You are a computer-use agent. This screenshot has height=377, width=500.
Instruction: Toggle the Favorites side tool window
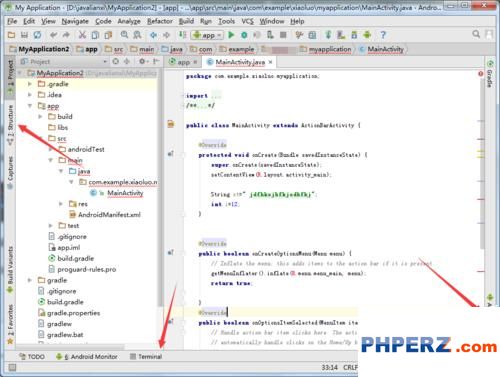pyautogui.click(x=10, y=324)
